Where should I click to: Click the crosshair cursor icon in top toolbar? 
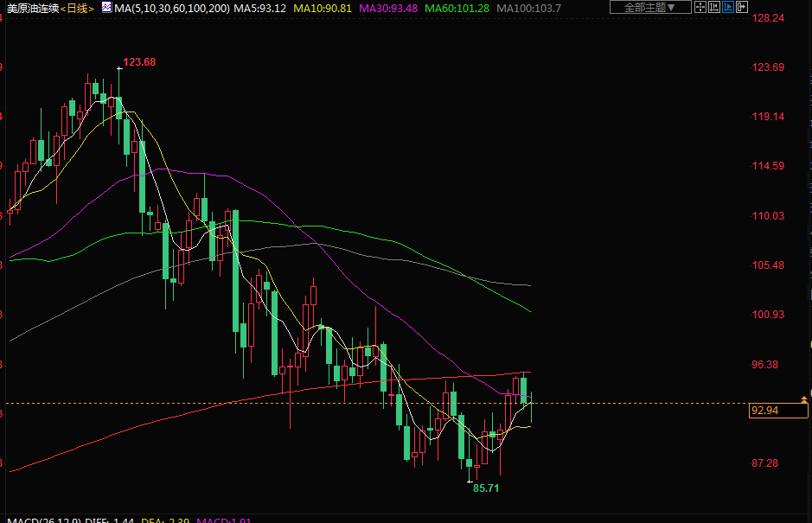coord(702,8)
